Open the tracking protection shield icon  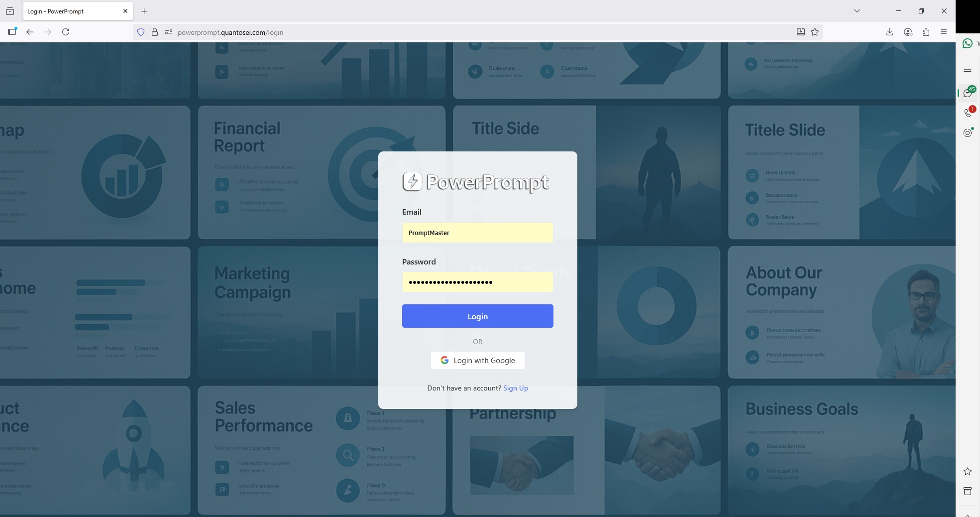[x=141, y=32]
